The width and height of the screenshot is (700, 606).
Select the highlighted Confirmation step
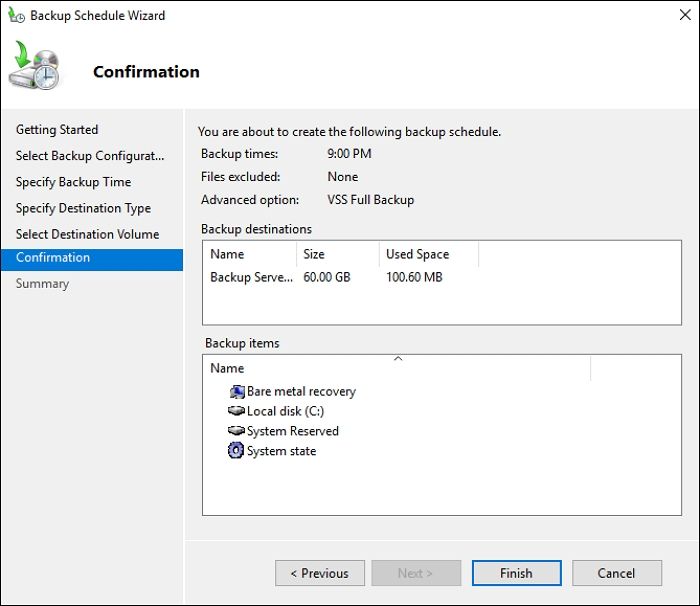53,258
